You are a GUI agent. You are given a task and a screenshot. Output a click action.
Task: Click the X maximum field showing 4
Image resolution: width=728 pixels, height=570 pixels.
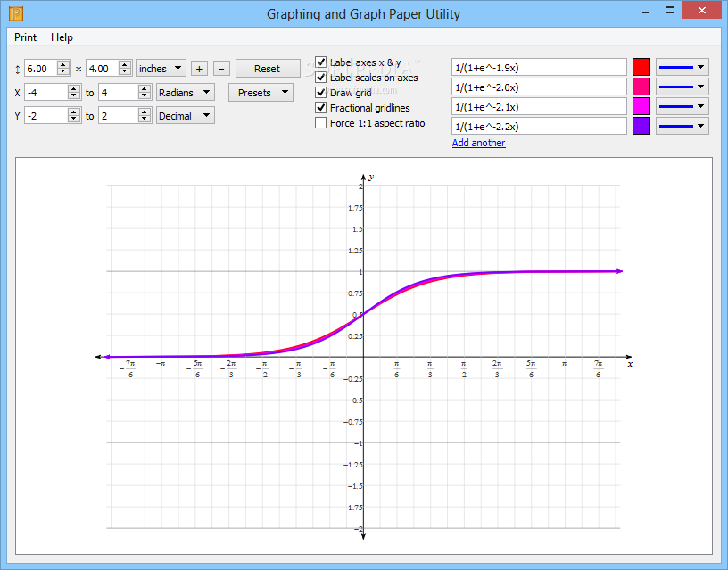[x=119, y=93]
